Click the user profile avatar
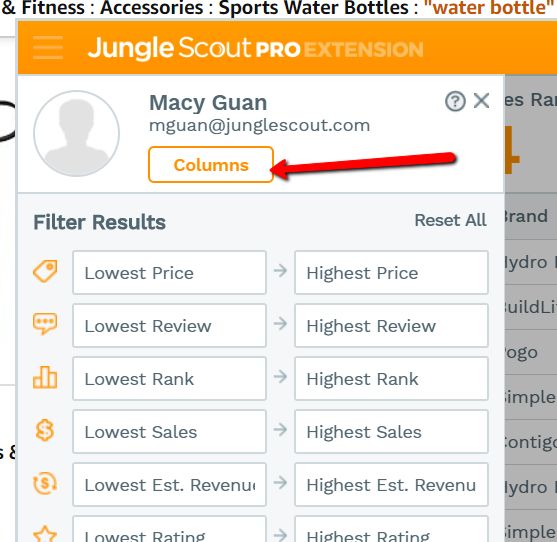 coord(76,134)
